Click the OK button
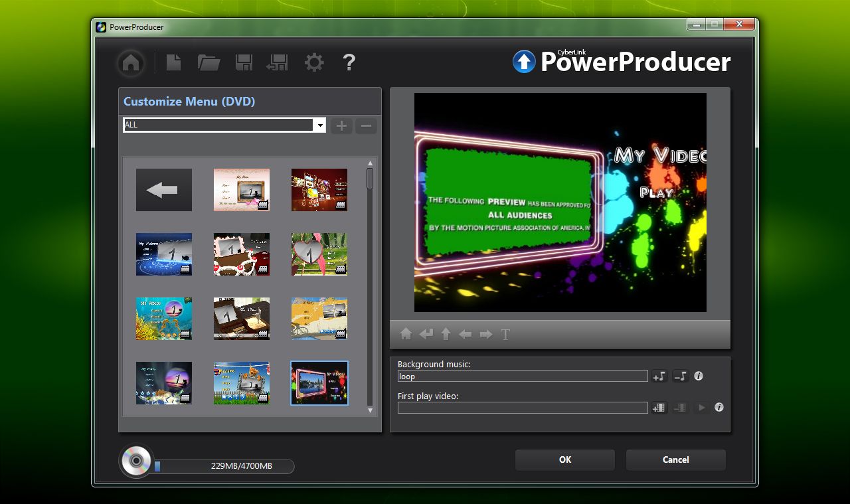 point(565,460)
